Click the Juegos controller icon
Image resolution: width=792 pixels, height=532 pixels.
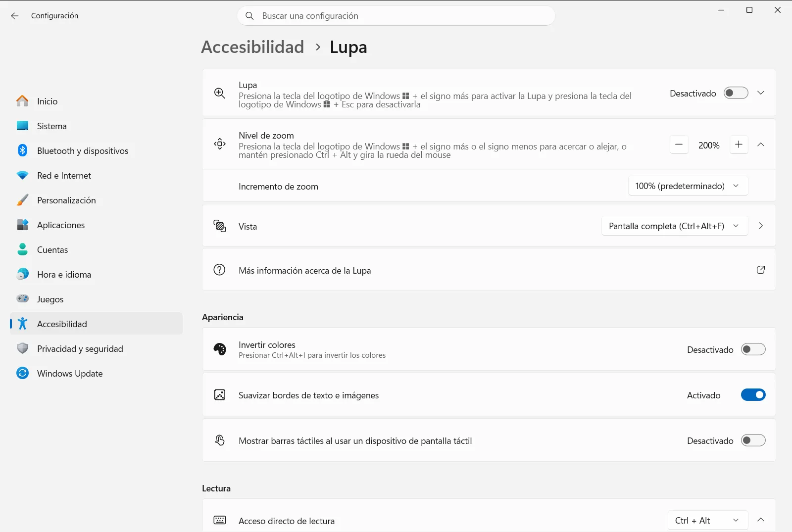pos(22,298)
